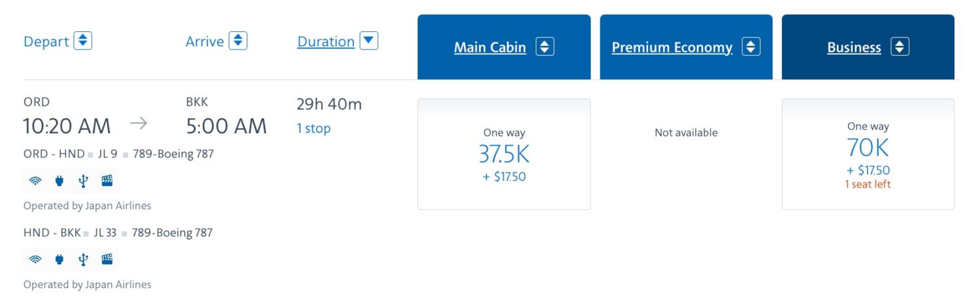The image size is (980, 298).
Task: Click the entertainment icon for flight JL 33
Action: tap(107, 259)
